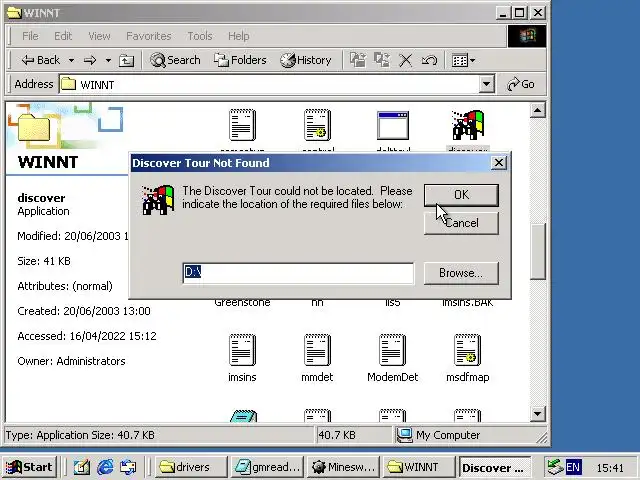Screen dimensions: 640x480
Task: Select the window-style application icon in top row
Action: pyautogui.click(x=393, y=125)
